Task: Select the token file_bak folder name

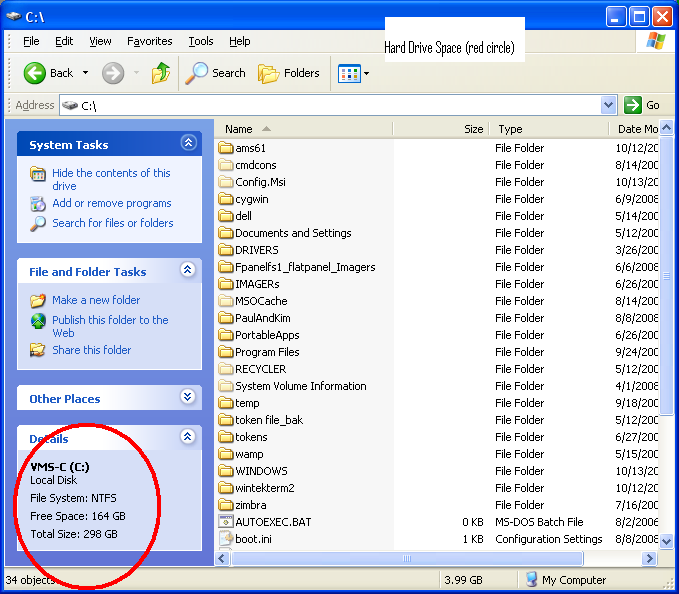Action: (269, 420)
